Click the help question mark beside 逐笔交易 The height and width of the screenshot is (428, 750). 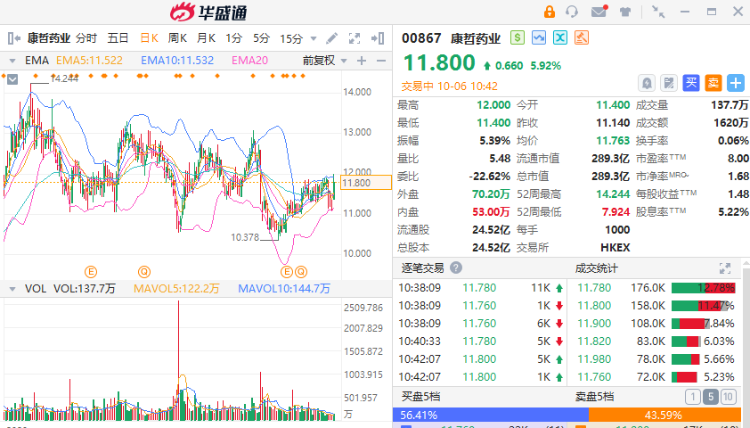coord(456,268)
